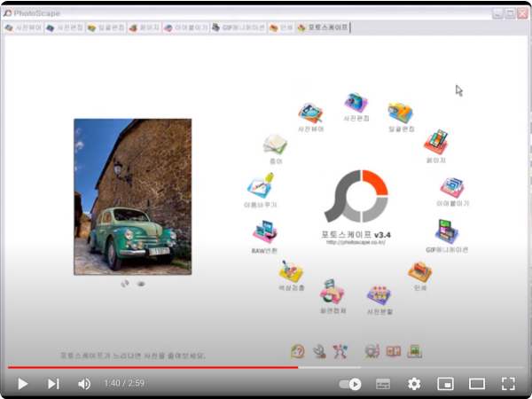Visit the photoscape.co.kr link
The width and height of the screenshot is (532, 399).
pyautogui.click(x=356, y=242)
